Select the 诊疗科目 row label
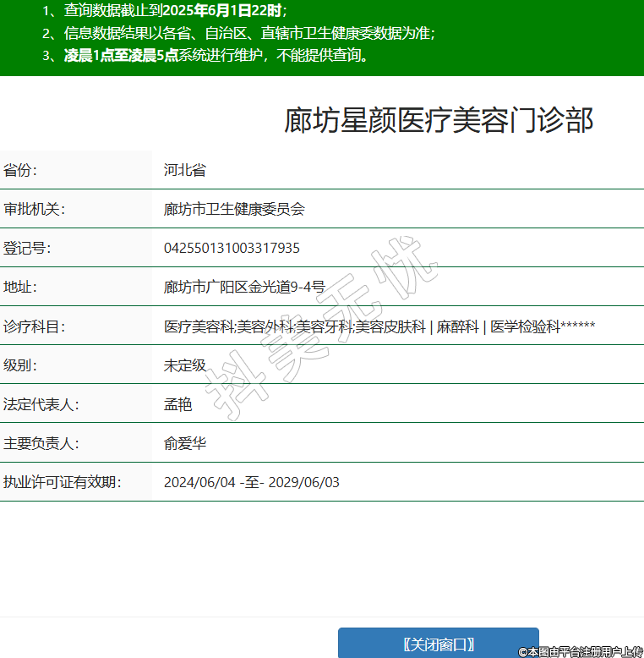 pos(34,326)
